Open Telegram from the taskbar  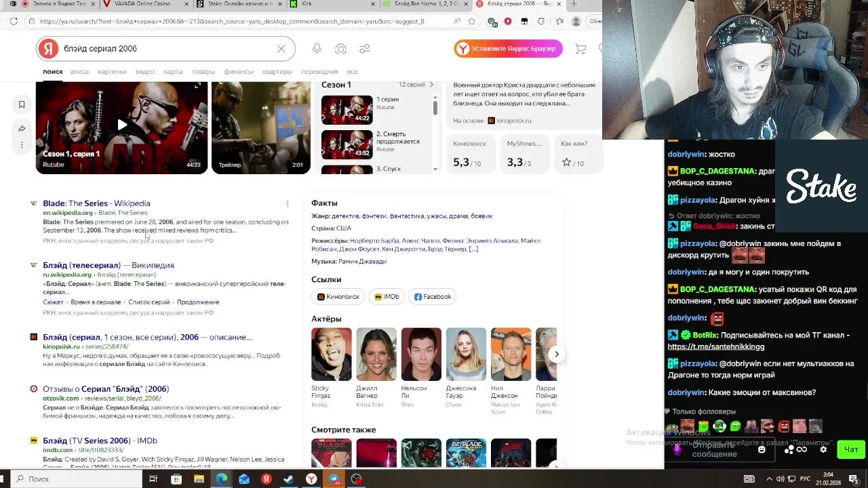(334, 479)
